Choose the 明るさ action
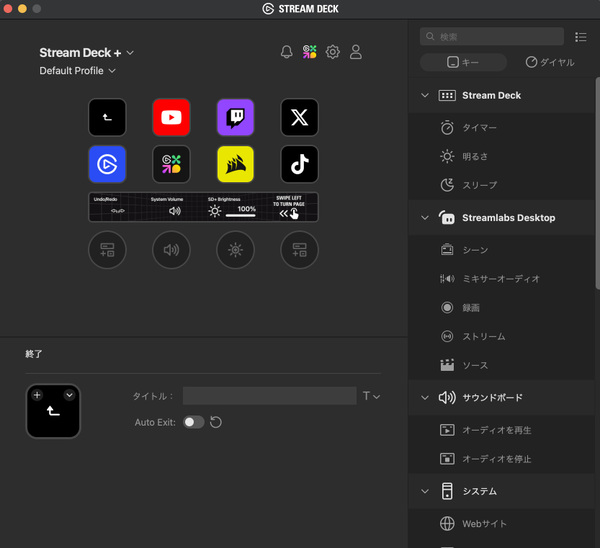The image size is (600, 548). click(x=501, y=156)
